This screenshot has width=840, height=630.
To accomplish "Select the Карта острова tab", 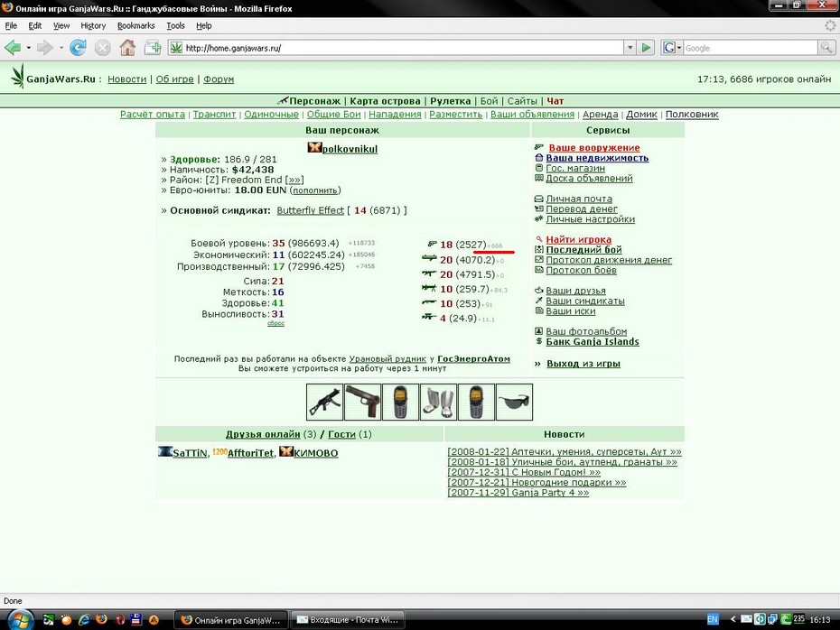I will point(385,101).
